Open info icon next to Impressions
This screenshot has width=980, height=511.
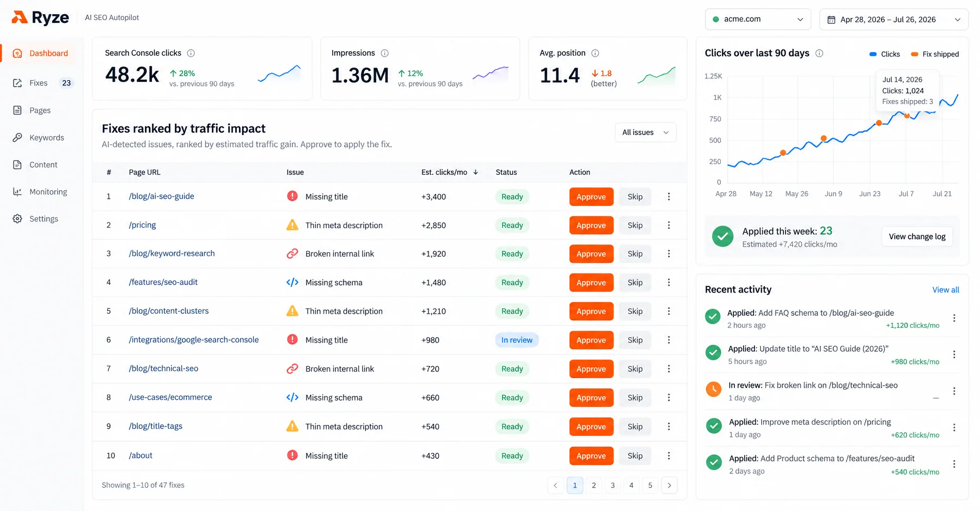(385, 53)
